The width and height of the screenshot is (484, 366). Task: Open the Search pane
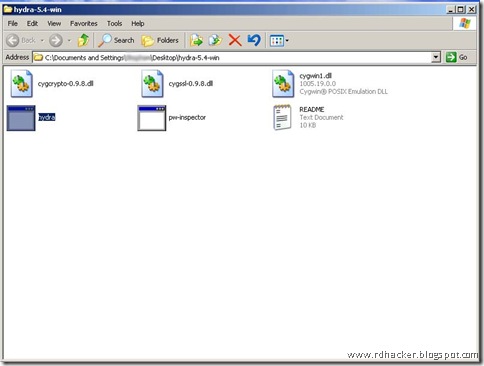pos(116,40)
